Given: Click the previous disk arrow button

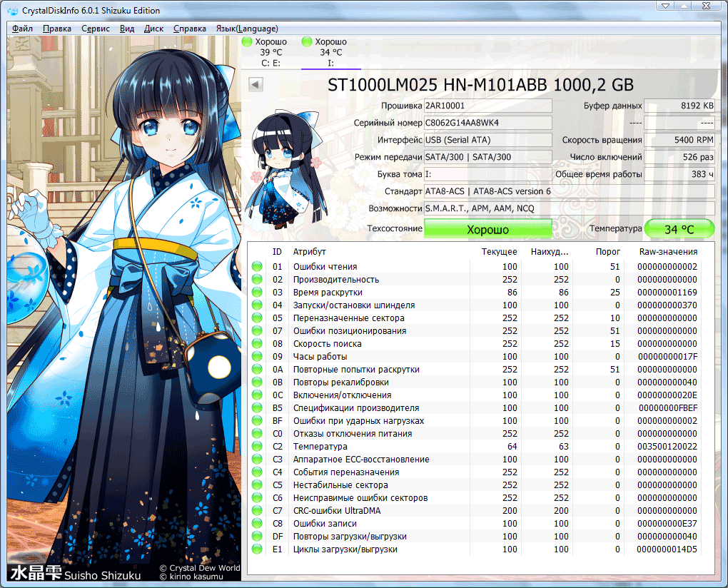Looking at the screenshot, I should [x=256, y=85].
